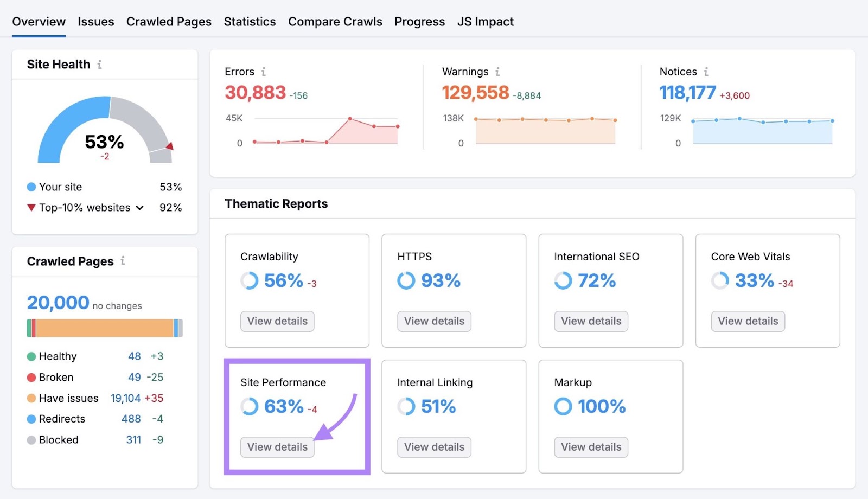Click the Errors info icon
The height and width of the screenshot is (499, 868).
point(264,71)
